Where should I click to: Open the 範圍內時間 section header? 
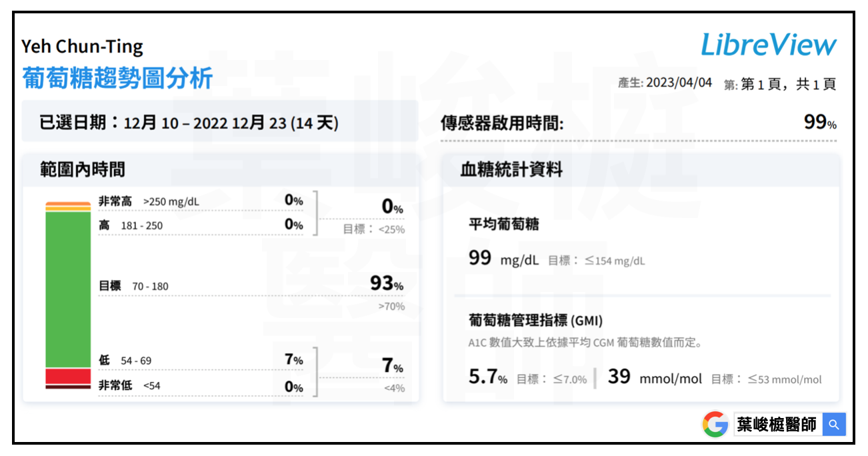(x=83, y=169)
